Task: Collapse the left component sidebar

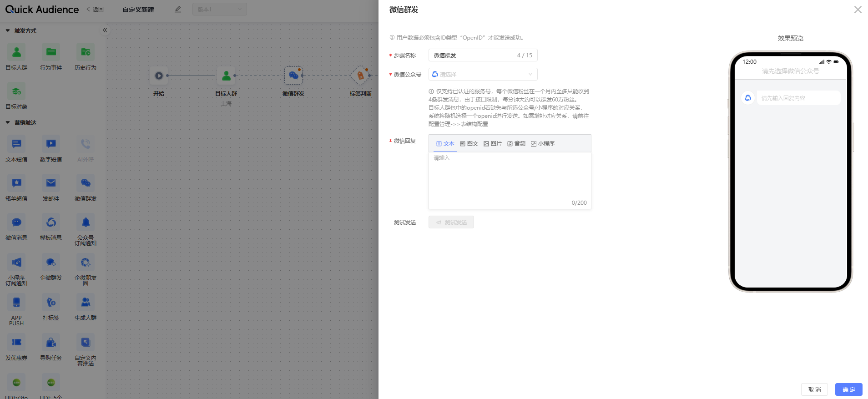Action: tap(105, 30)
